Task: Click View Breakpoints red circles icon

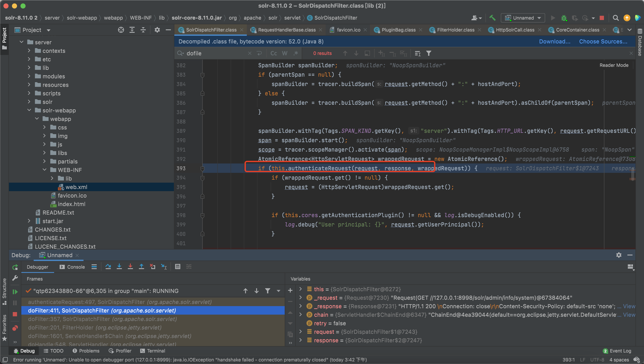Action: [15, 328]
